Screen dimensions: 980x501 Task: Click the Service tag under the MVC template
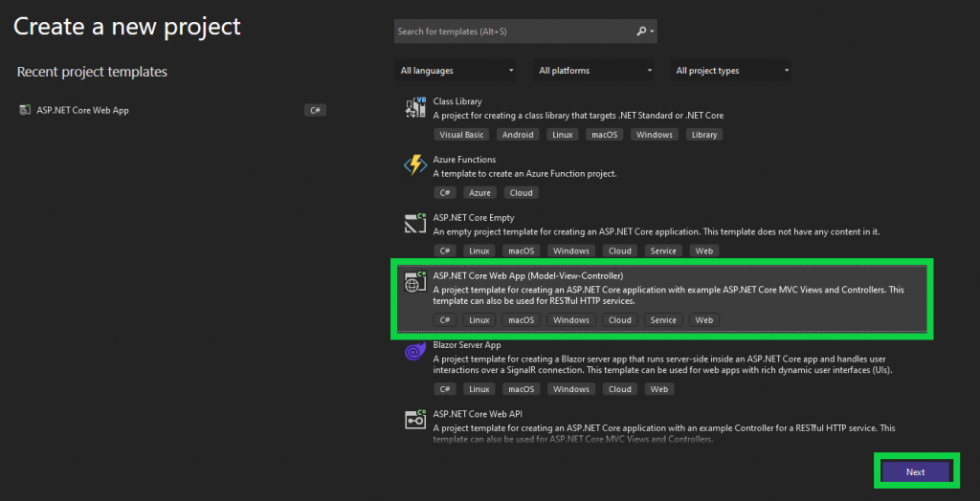[x=663, y=320]
